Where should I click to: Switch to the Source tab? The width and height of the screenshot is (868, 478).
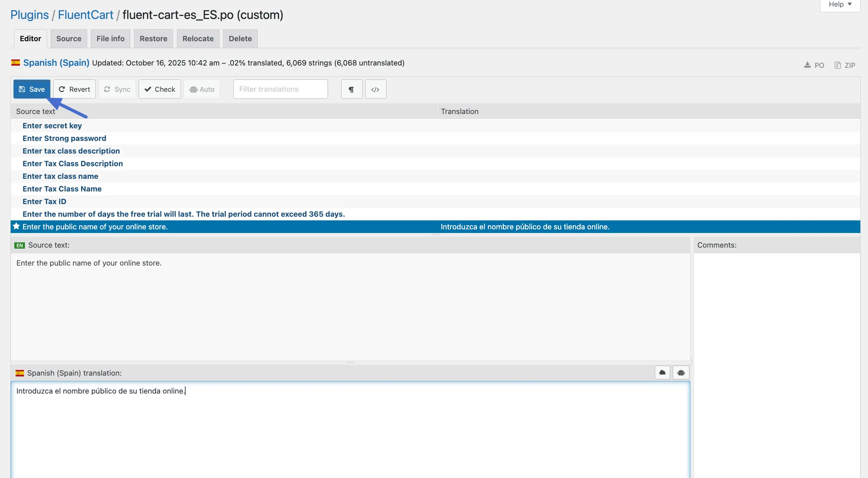69,39
